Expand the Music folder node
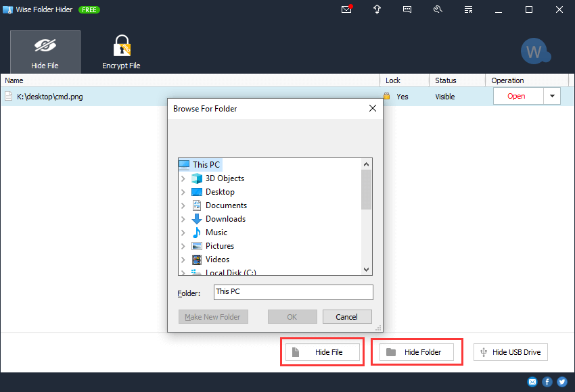This screenshot has height=392, width=575. [183, 232]
